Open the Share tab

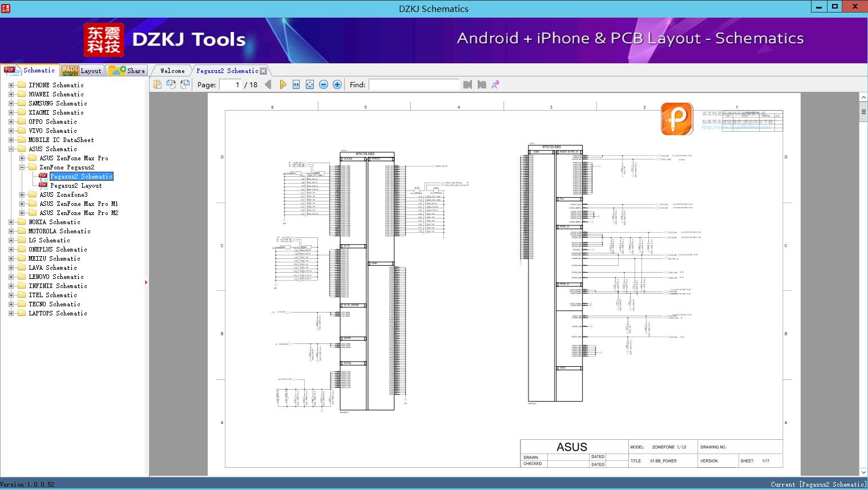coord(127,71)
